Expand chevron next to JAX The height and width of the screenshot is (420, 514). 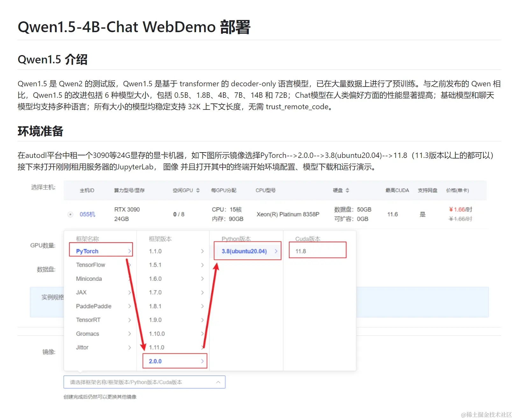[129, 292]
